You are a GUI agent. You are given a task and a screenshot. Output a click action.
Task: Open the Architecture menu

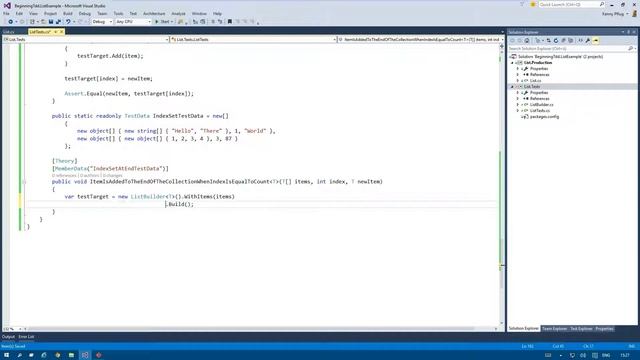click(154, 13)
